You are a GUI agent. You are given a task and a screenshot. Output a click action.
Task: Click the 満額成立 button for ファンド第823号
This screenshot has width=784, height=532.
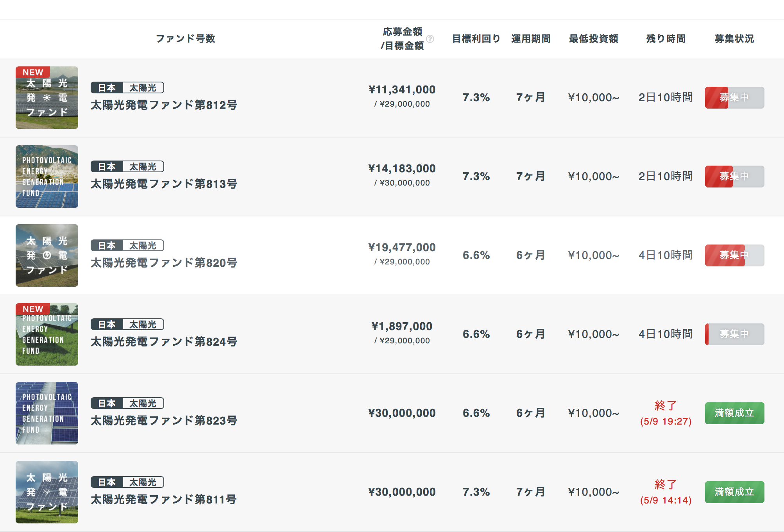(x=734, y=413)
